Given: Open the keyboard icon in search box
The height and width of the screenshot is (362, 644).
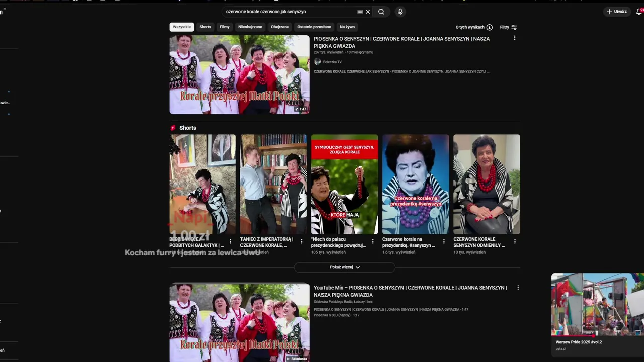Looking at the screenshot, I should pos(360,12).
